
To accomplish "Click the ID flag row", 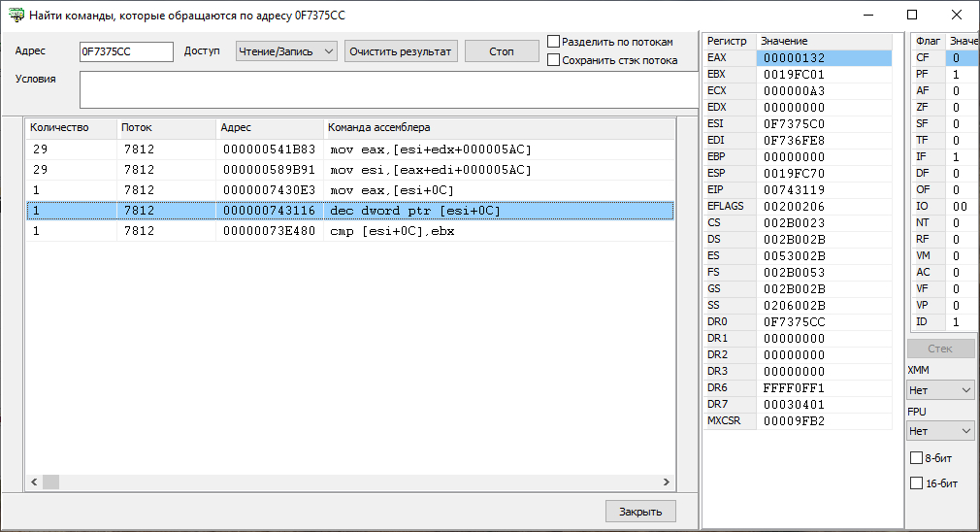I will tap(944, 322).
